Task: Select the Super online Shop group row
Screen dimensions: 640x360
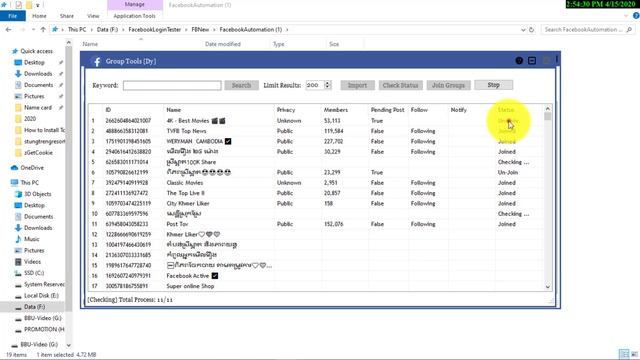Action: [316, 286]
